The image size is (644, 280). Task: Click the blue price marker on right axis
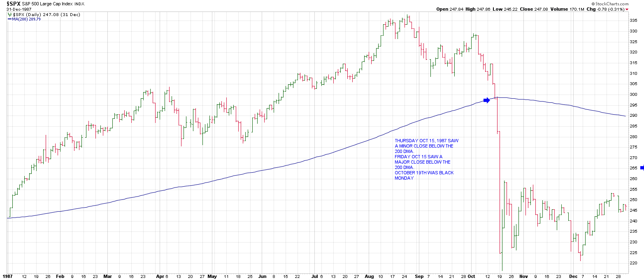point(642,168)
